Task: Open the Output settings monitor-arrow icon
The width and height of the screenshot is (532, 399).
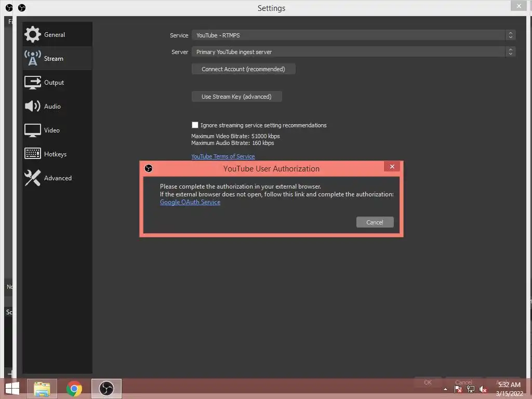Action: pos(33,83)
